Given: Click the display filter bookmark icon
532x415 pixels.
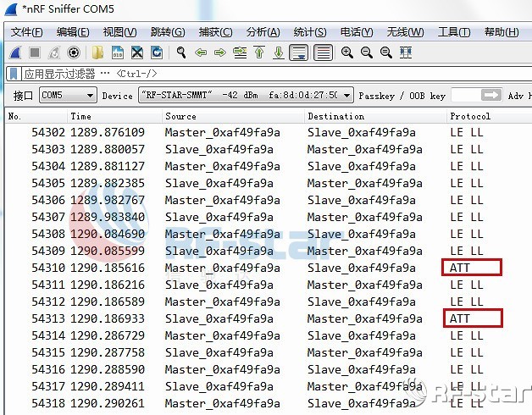Looking at the screenshot, I should point(14,74).
